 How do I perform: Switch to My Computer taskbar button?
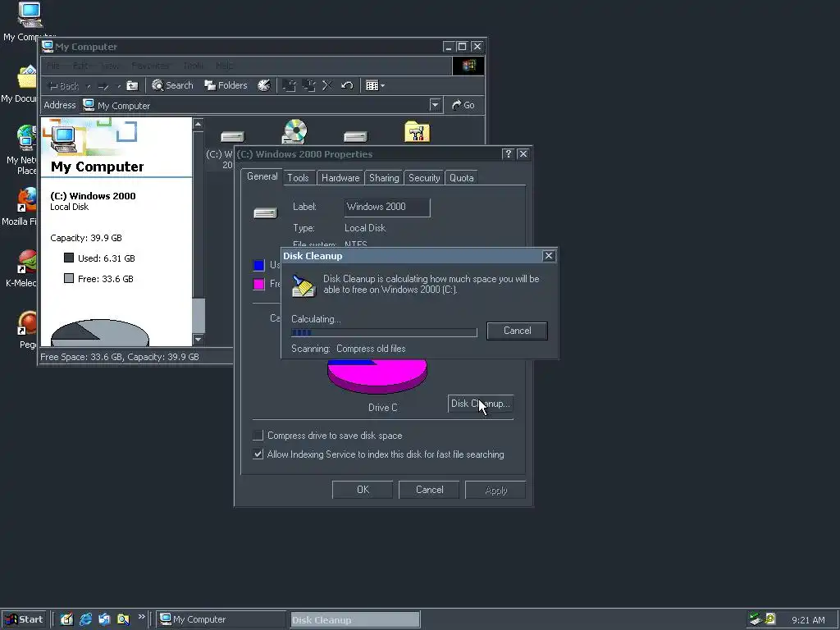222,619
